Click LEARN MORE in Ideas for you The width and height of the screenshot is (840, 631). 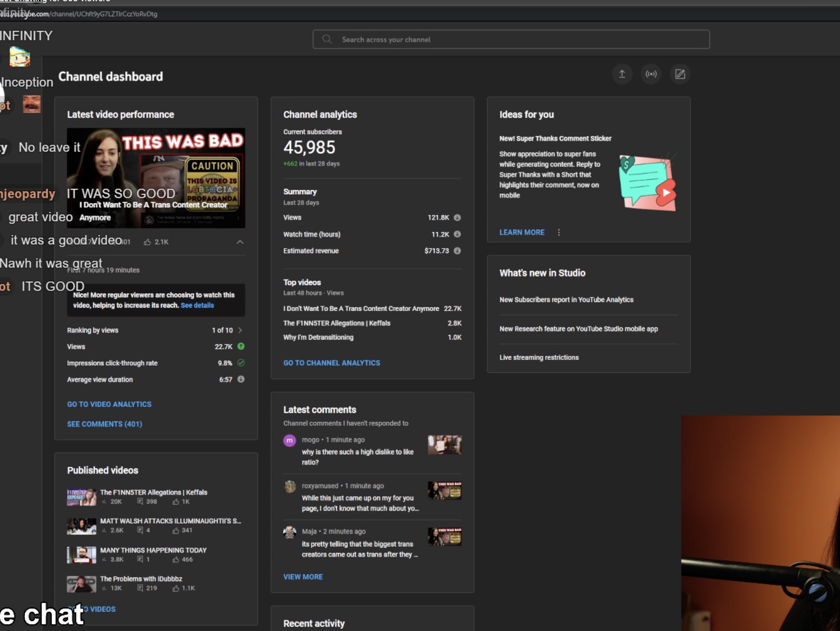522,232
